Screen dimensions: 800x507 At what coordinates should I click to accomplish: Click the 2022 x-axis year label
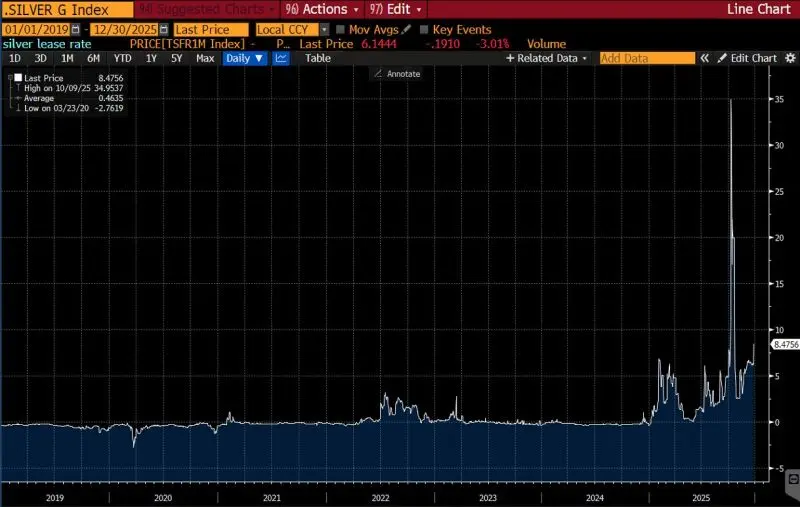click(380, 498)
